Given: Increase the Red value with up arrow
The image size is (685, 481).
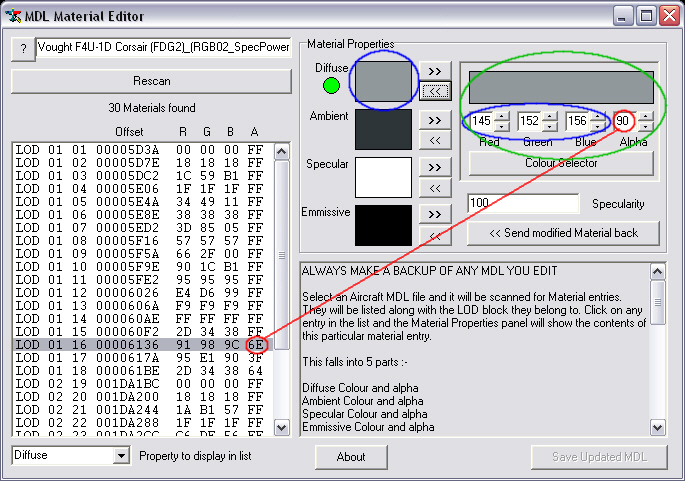Looking at the screenshot, I should tap(502, 116).
